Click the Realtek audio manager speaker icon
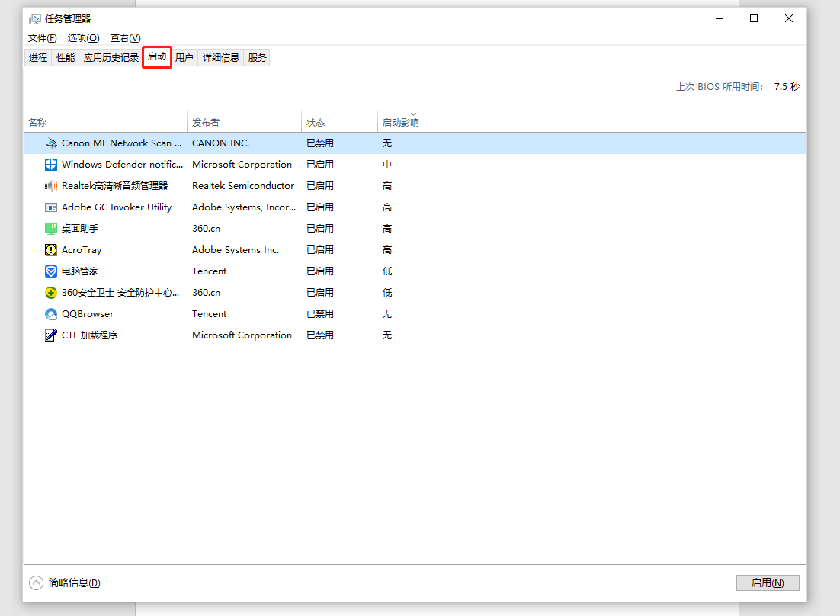 51,186
